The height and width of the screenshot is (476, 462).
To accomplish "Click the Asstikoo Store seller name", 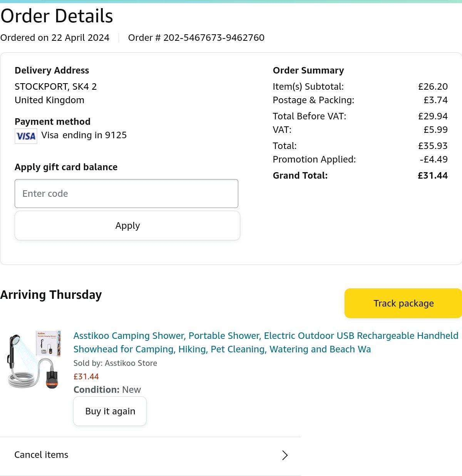I will pyautogui.click(x=131, y=363).
